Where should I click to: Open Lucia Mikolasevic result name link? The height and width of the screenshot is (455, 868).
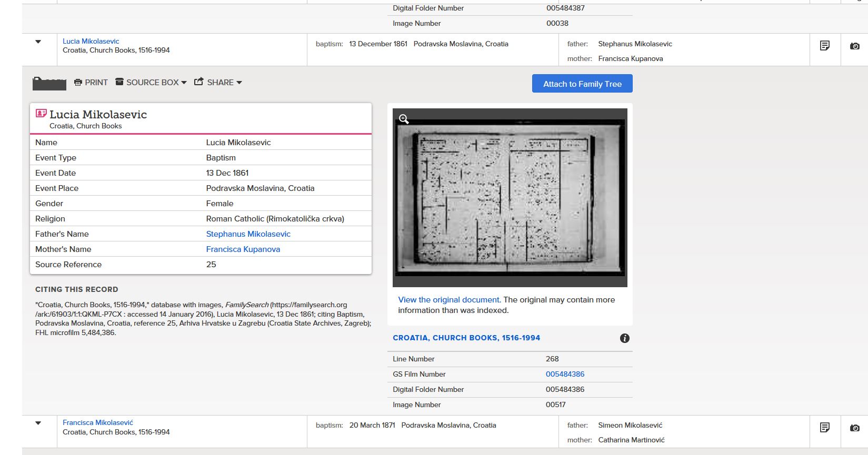tap(91, 41)
